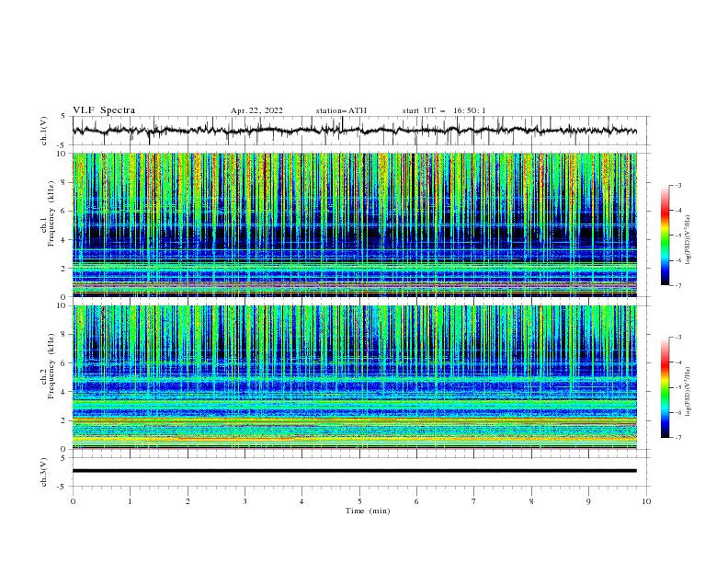Click the date text "Apr. 22, 2022"

click(256, 110)
